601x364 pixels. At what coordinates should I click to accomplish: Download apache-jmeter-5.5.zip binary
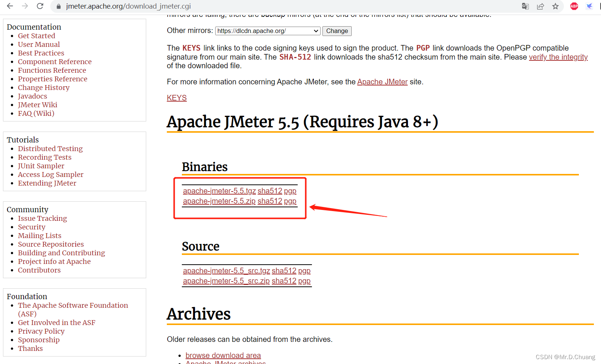coord(219,201)
